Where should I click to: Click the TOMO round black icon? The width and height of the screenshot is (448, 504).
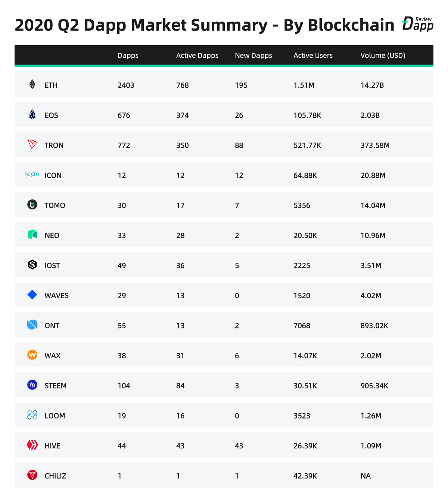[32, 205]
